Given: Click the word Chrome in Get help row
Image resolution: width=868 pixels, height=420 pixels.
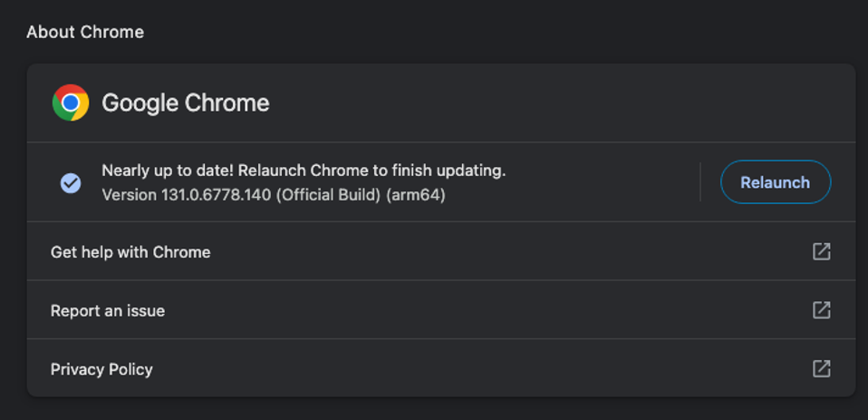Looking at the screenshot, I should (x=184, y=252).
